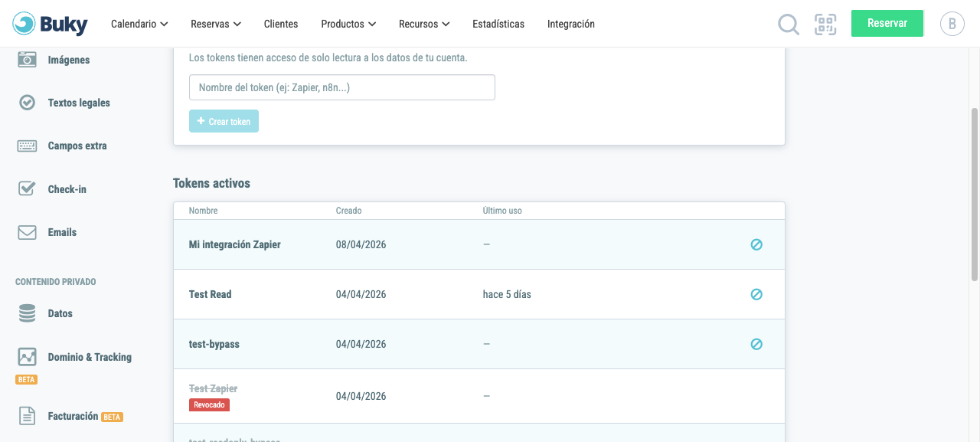
Task: Click the Nombre column header
Action: coord(204,211)
